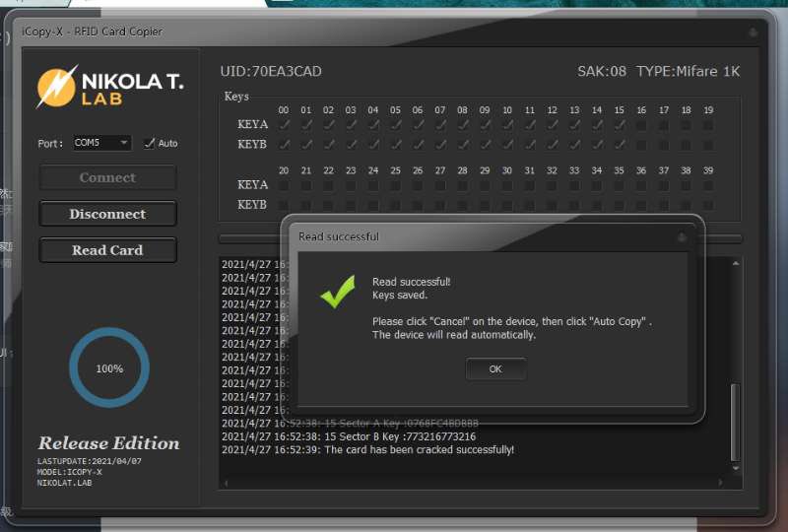The image size is (788, 532).
Task: Click the 'iCopy-X - RFID Card Copier' title
Action: pyautogui.click(x=92, y=32)
